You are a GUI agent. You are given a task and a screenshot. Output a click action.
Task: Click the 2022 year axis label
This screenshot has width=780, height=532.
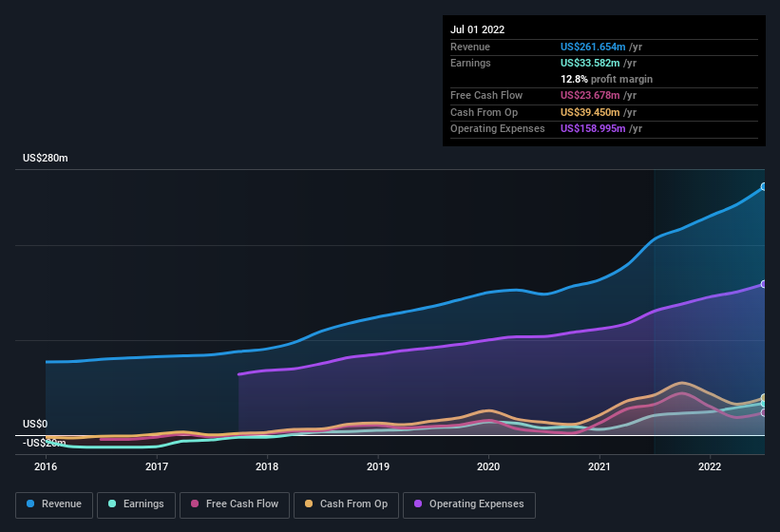(x=710, y=467)
